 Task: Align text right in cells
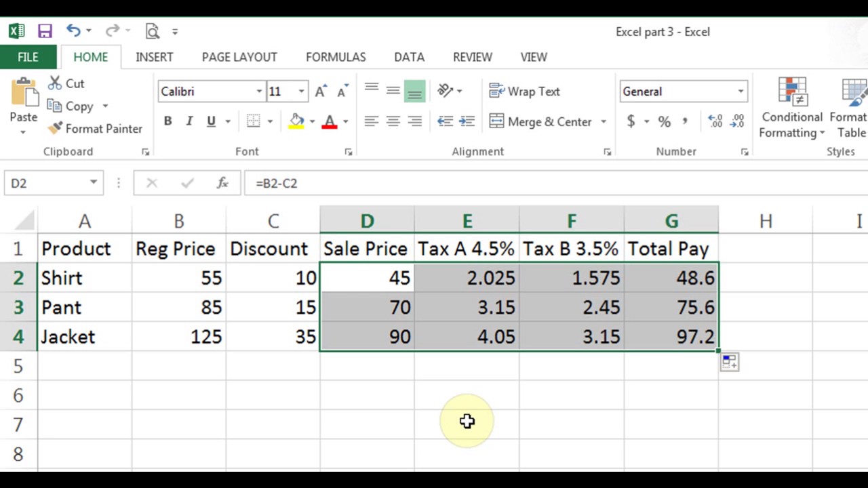pyautogui.click(x=414, y=121)
